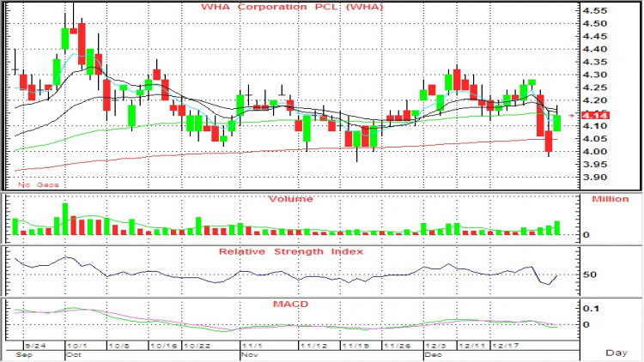The image size is (644, 362).
Task: Click the 0.1 label on MACD axis
Action: 591,309
